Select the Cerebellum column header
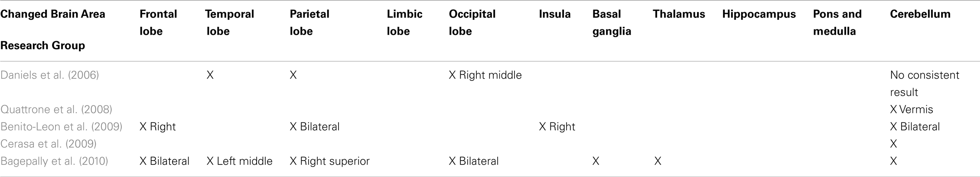Viewport: 980px width, 177px height. click(920, 14)
